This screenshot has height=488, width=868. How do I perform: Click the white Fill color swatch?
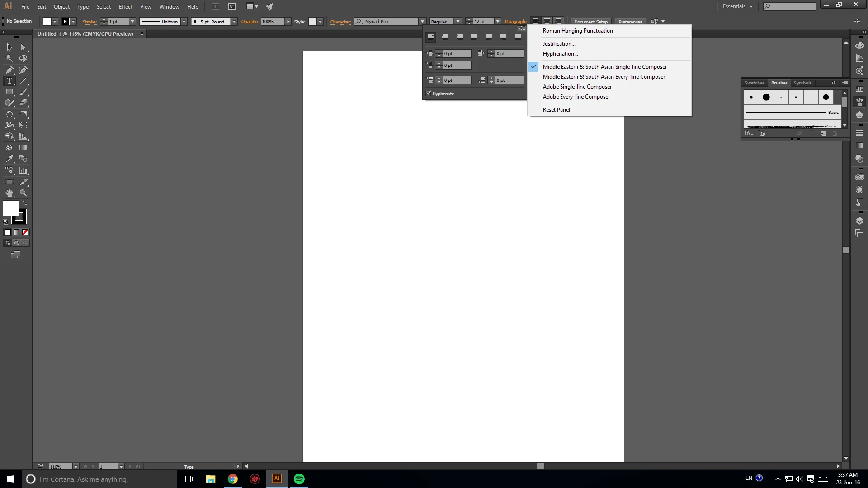11,208
